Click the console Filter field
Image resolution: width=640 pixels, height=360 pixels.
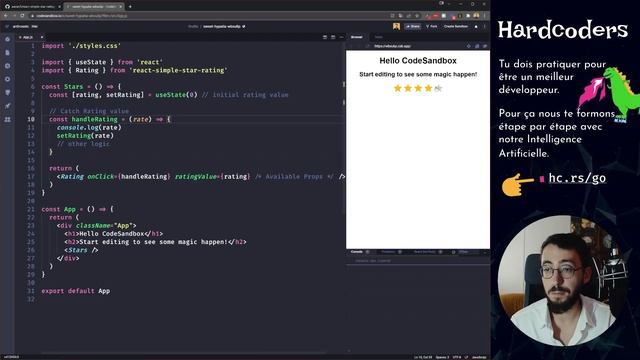[469, 252]
